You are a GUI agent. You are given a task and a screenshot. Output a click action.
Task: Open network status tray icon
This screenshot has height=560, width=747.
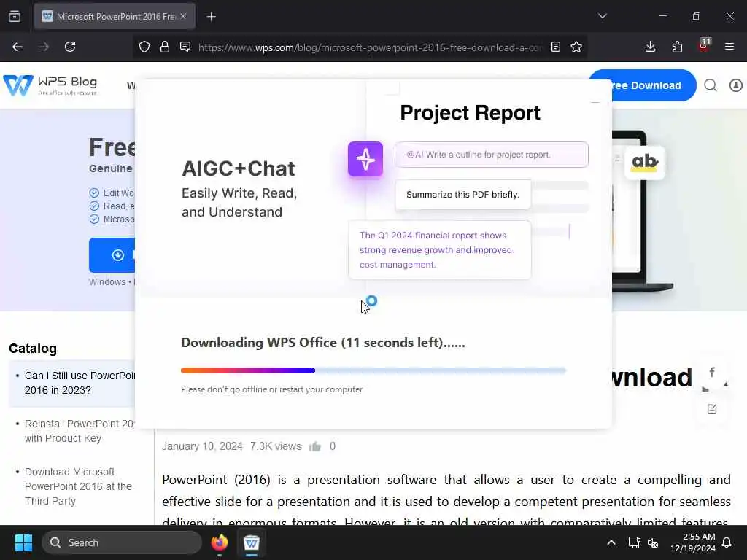[634, 542]
